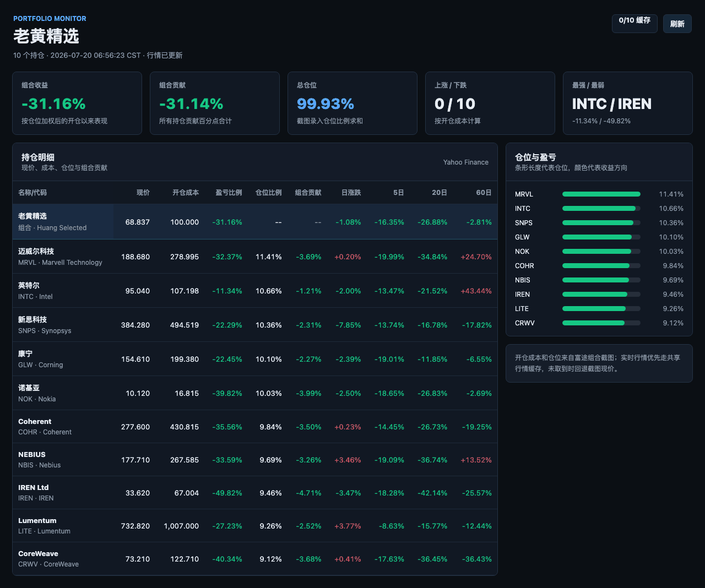The width and height of the screenshot is (705, 588).
Task: Click the Yahoo Finance source label
Action: 466,162
